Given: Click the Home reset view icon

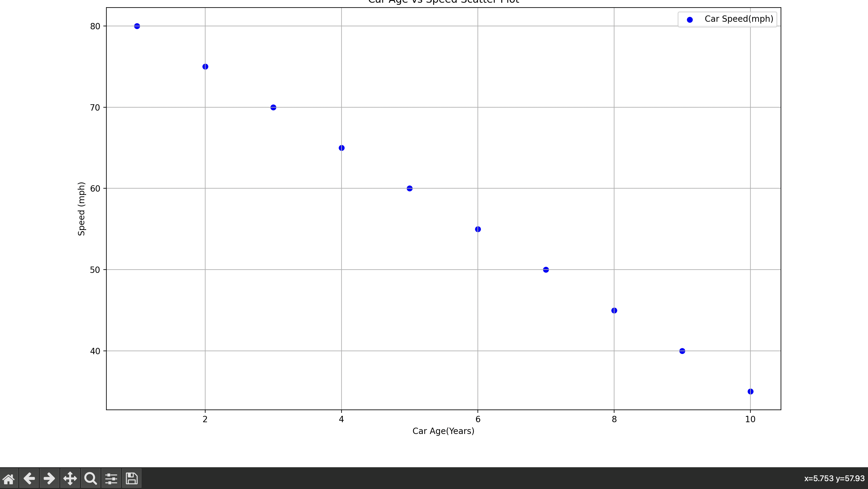Looking at the screenshot, I should pos(9,478).
